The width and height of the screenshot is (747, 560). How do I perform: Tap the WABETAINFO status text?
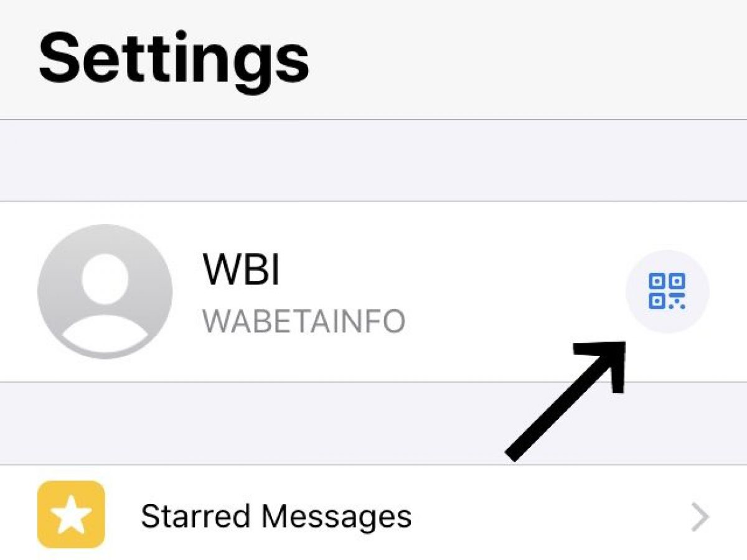304,322
